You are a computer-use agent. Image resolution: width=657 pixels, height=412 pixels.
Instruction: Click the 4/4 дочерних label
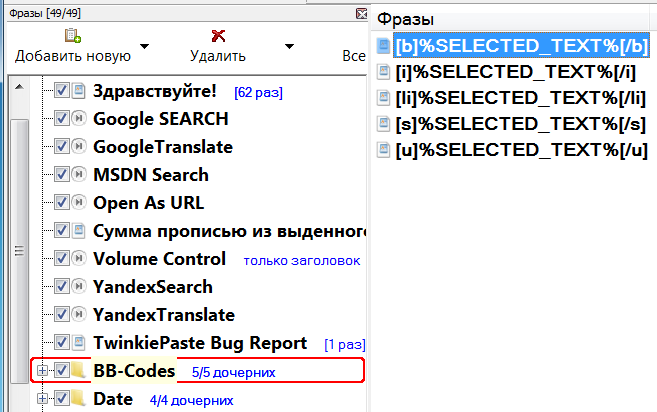[191, 400]
